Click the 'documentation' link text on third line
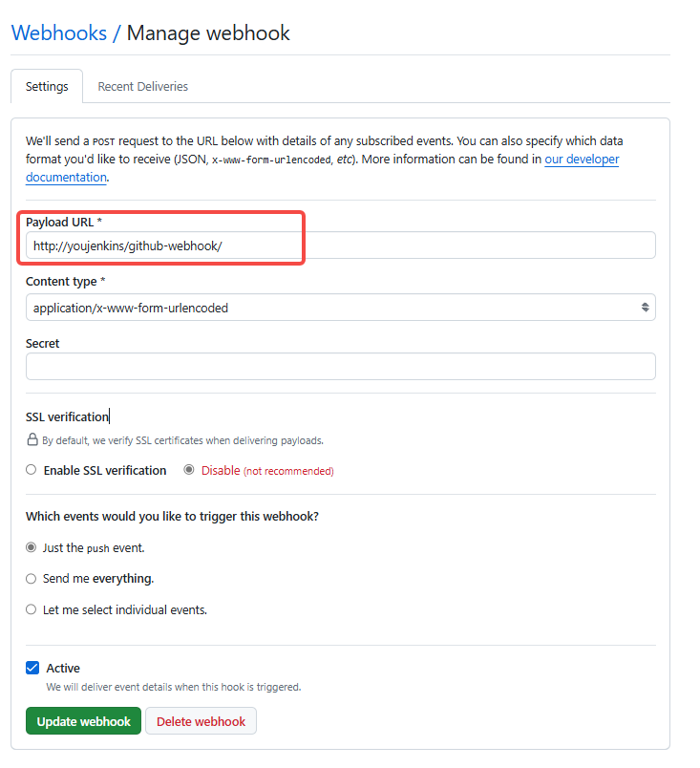 point(66,178)
